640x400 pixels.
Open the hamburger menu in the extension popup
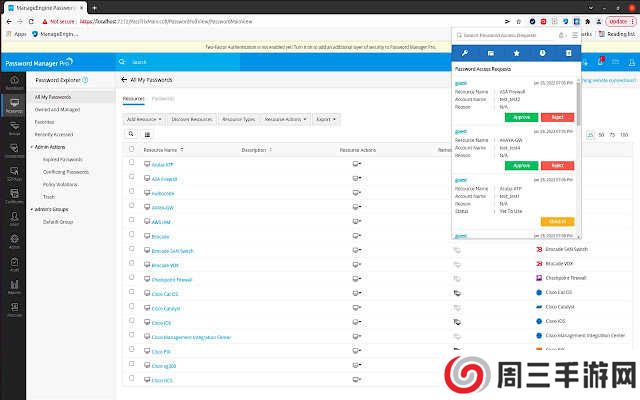coord(575,36)
